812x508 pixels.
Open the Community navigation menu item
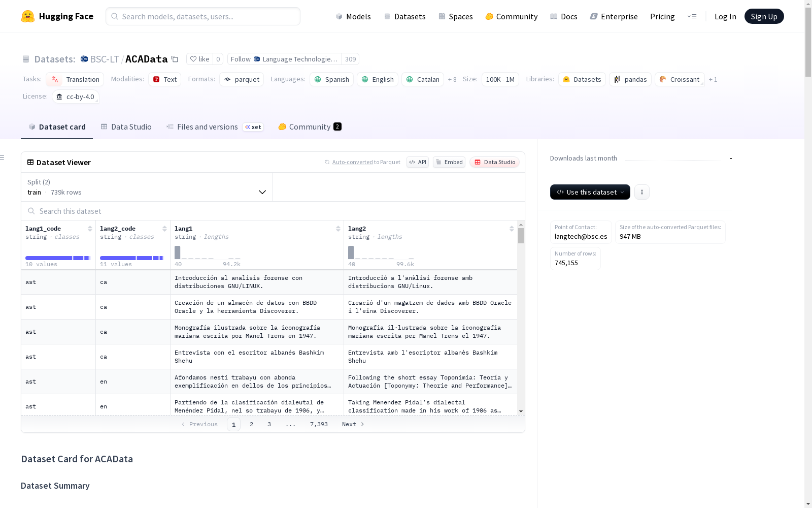point(512,16)
